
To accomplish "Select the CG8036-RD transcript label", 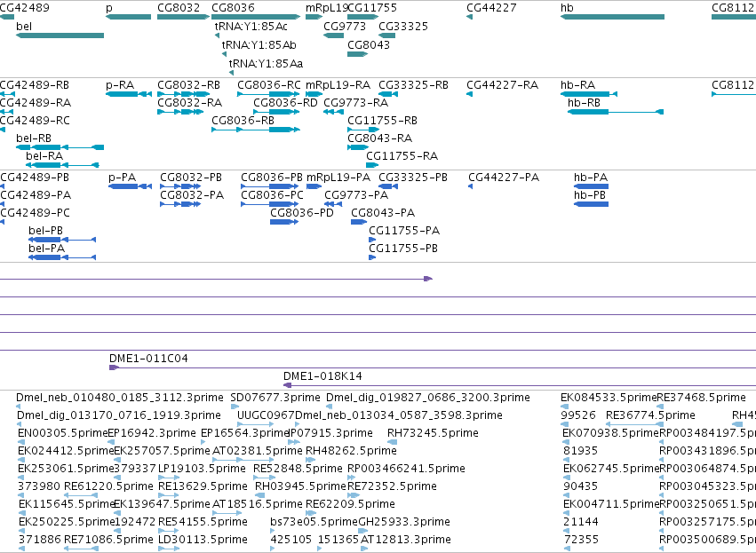I will (x=285, y=103).
